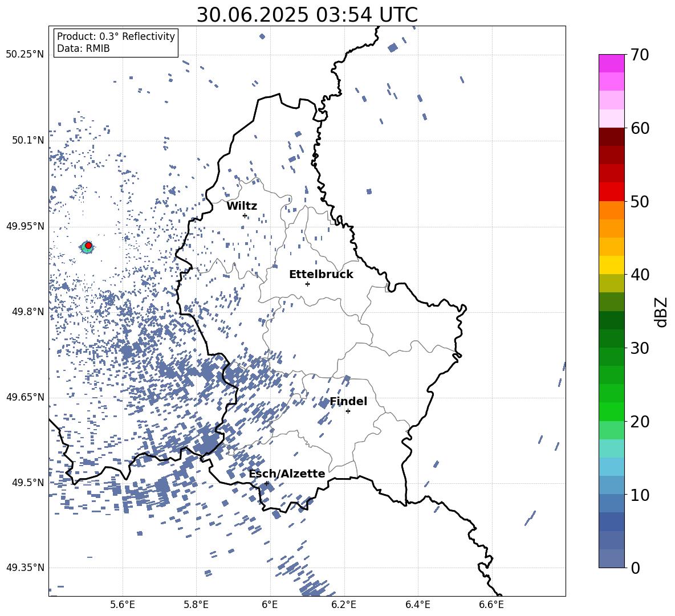This screenshot has height=616, width=675.
Task: Click the 6°E longitude label
Action: pyautogui.click(x=270, y=605)
